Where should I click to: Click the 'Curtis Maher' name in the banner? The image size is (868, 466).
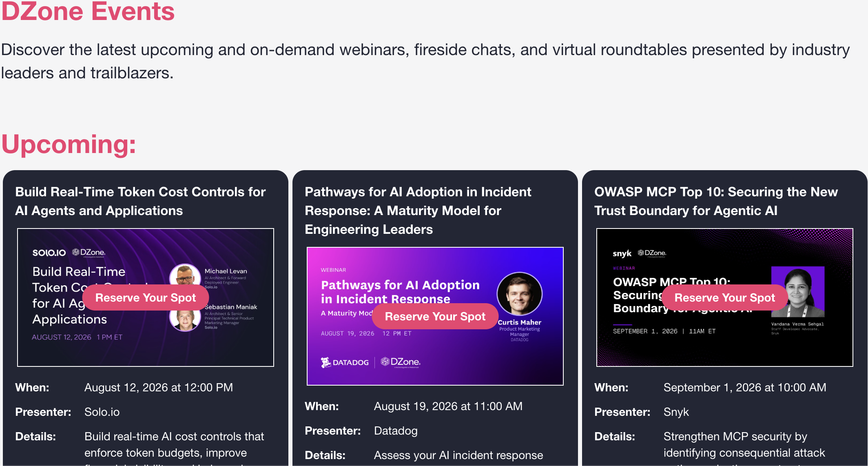519,322
